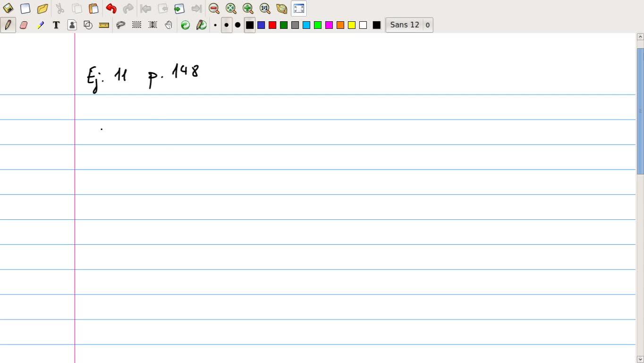The image size is (644, 363).
Task: Save the document with Save icon
Action: coord(8,9)
